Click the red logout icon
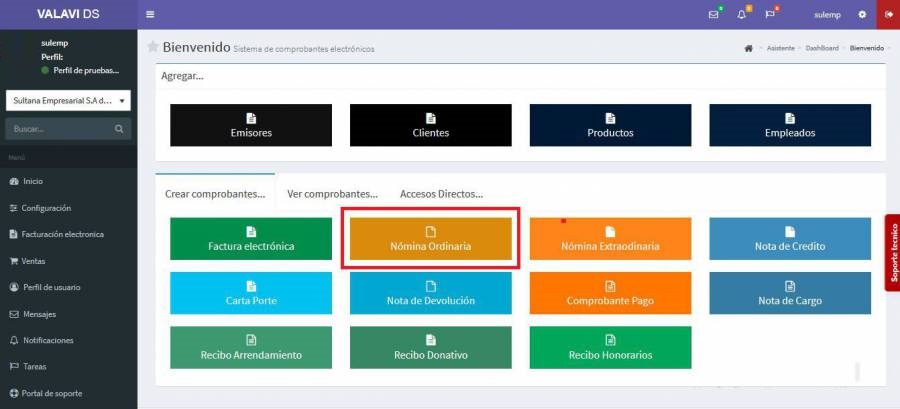The width and height of the screenshot is (900, 409). coord(888,14)
